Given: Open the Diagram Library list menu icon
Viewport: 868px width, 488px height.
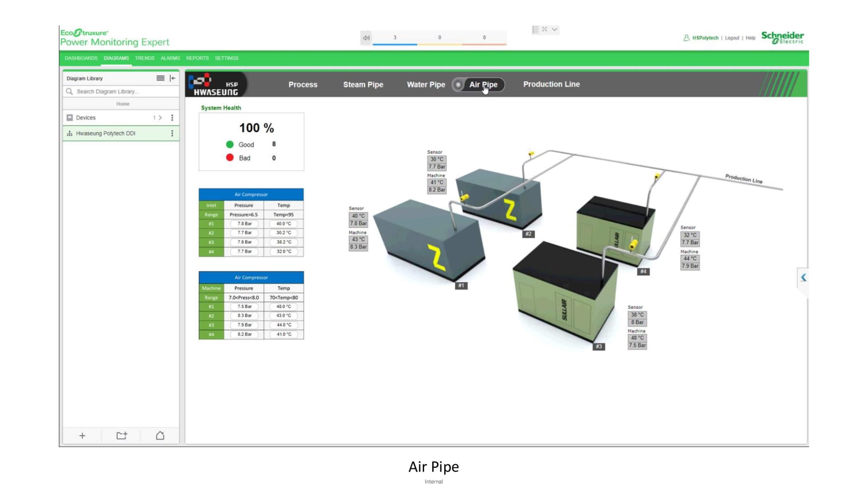Looking at the screenshot, I should [x=160, y=78].
